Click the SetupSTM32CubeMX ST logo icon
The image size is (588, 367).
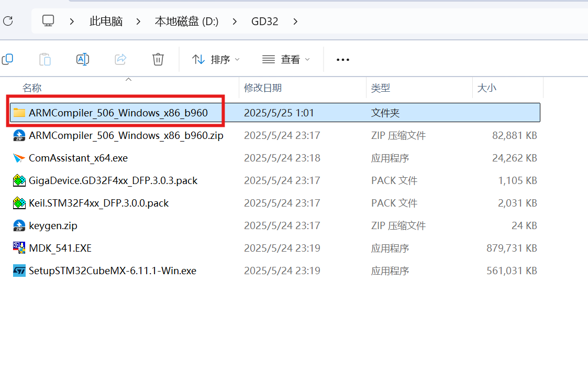(x=19, y=271)
